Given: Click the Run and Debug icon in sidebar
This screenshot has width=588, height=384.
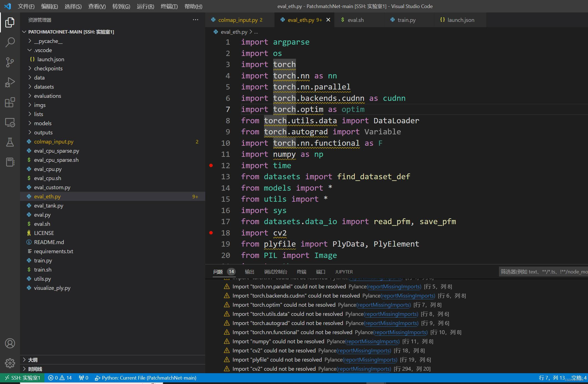Looking at the screenshot, I should coord(10,82).
